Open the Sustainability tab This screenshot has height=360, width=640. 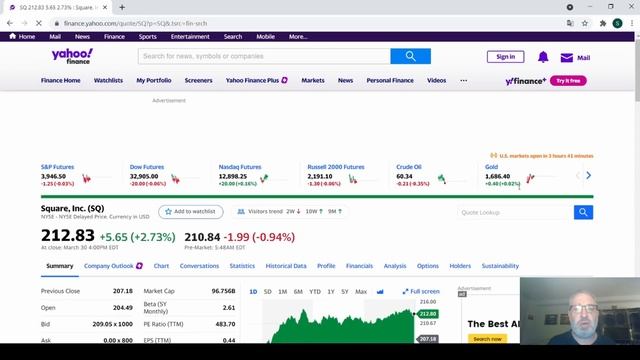pos(500,266)
